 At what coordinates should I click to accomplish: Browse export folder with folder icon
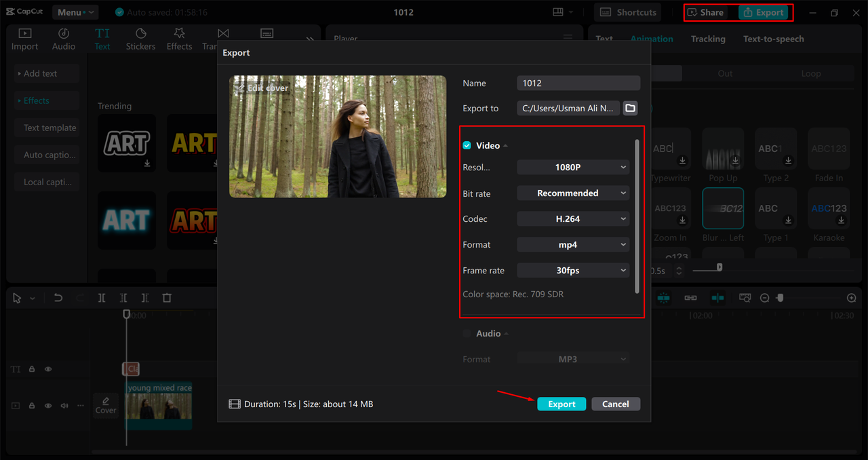tap(631, 108)
